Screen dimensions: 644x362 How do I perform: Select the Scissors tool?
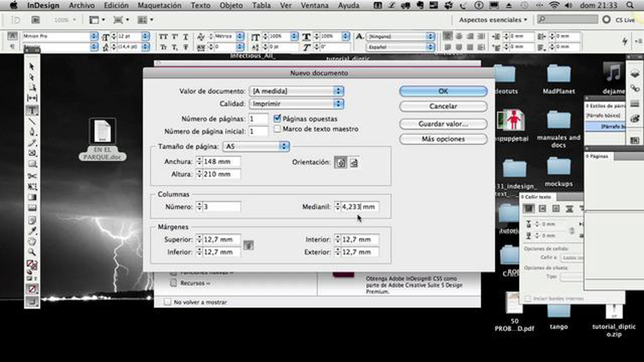(32, 176)
